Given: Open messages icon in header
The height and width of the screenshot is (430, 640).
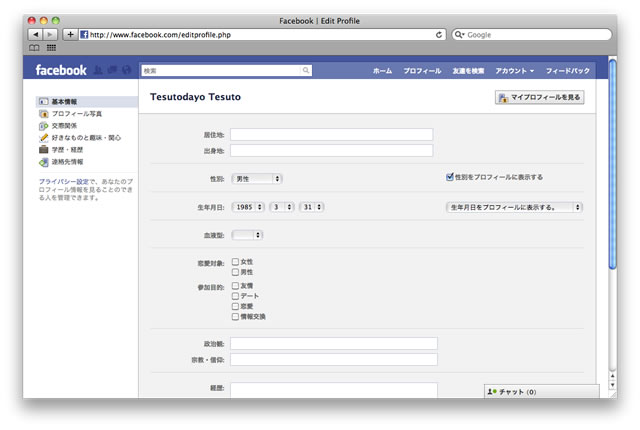Looking at the screenshot, I should (113, 70).
